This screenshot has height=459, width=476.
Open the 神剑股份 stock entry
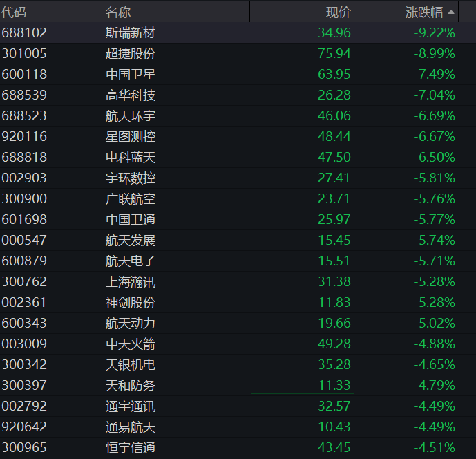coord(131,302)
